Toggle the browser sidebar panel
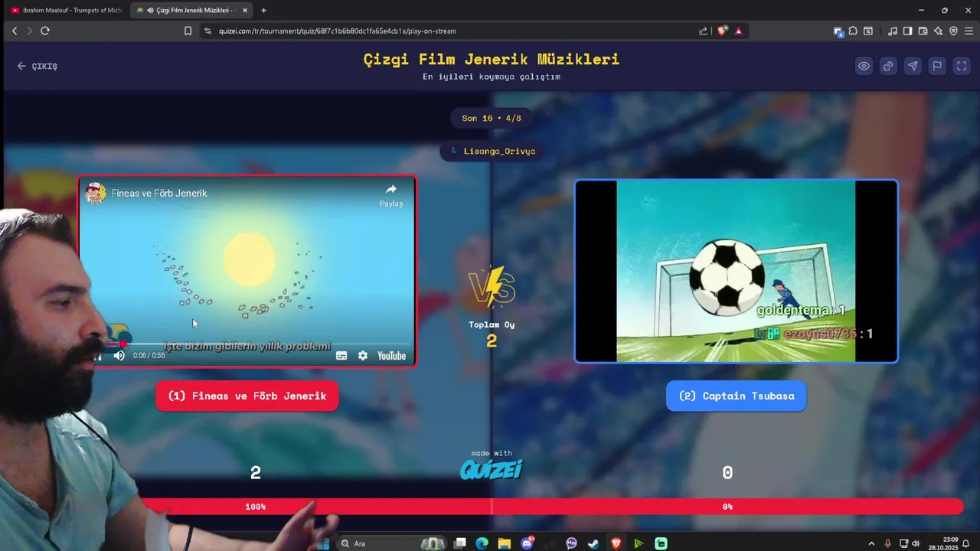980x551 pixels. [x=907, y=31]
